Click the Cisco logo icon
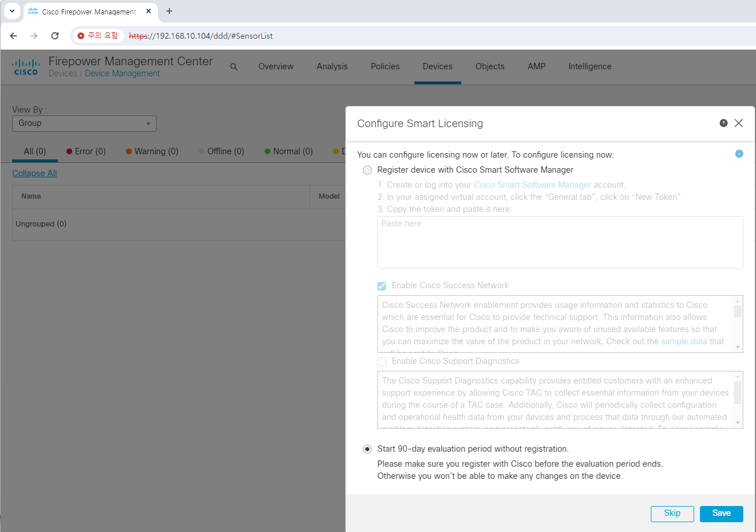 (x=26, y=67)
